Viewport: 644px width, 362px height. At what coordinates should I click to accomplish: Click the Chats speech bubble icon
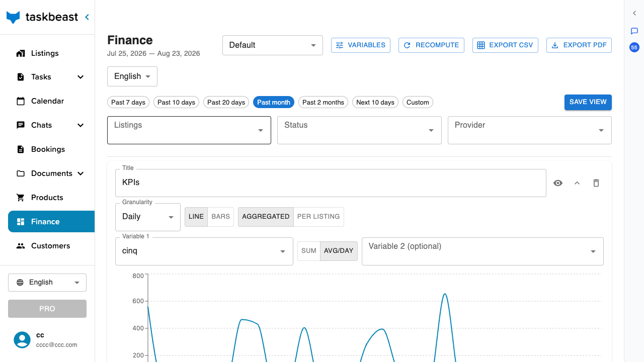coord(21,125)
